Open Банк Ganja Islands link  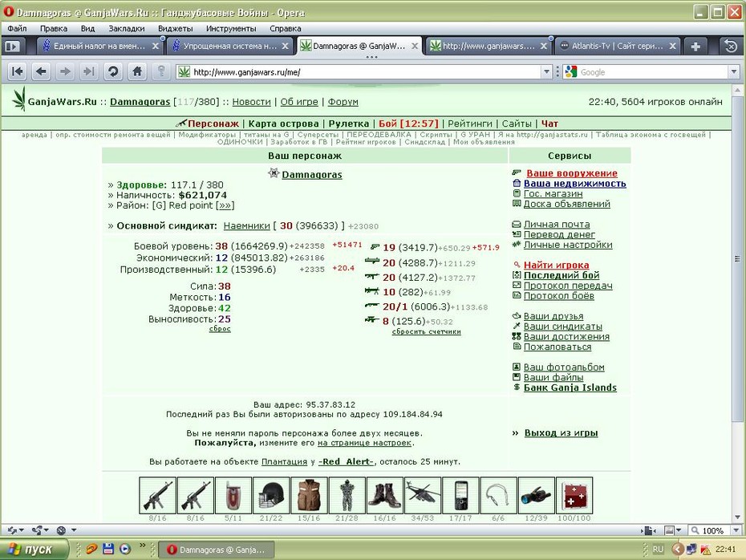tap(570, 388)
